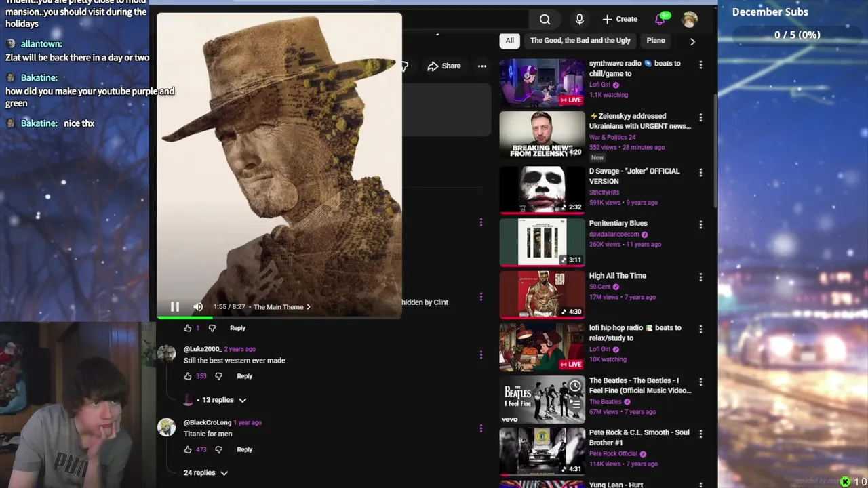Select the All filter chip

[x=509, y=41]
